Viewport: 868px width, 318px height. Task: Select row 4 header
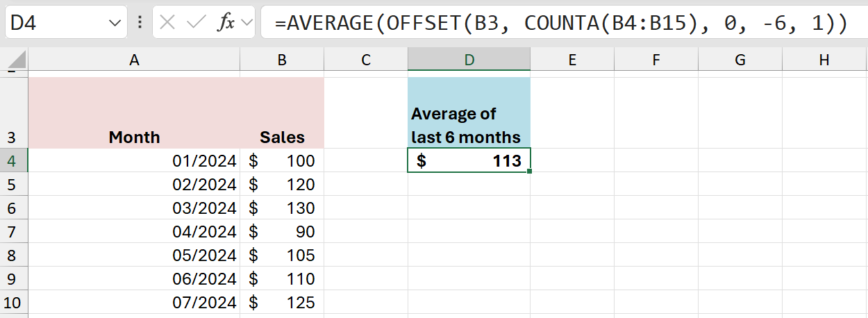14,160
